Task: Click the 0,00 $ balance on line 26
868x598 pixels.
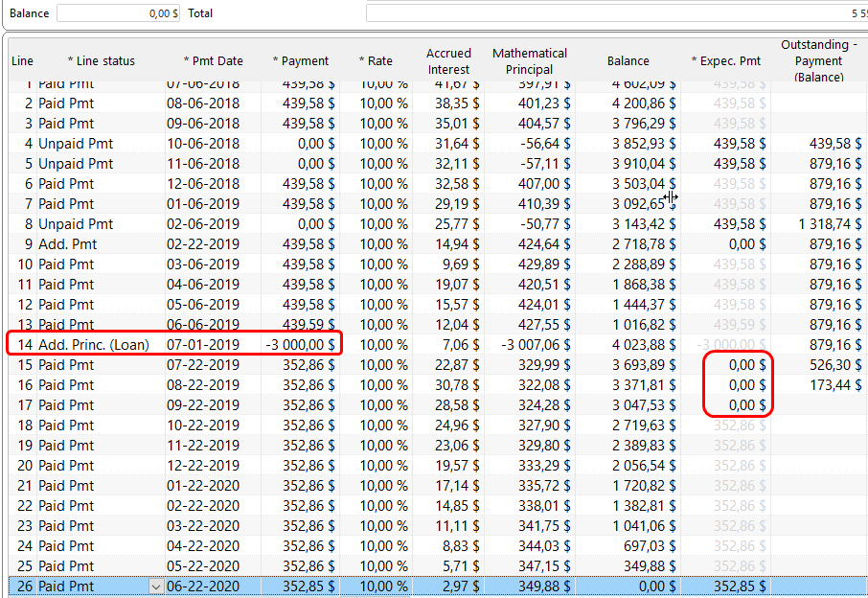Action: (657, 586)
